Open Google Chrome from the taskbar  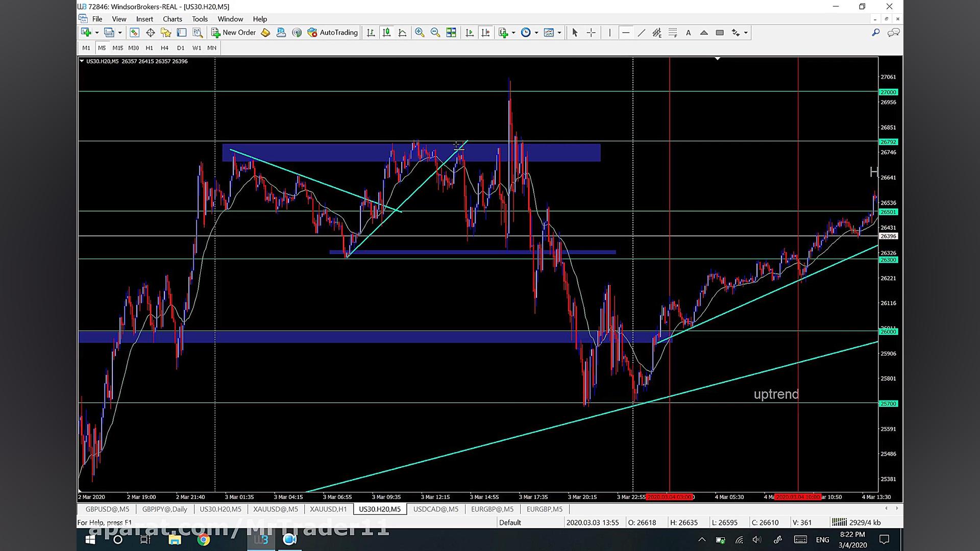(x=204, y=539)
